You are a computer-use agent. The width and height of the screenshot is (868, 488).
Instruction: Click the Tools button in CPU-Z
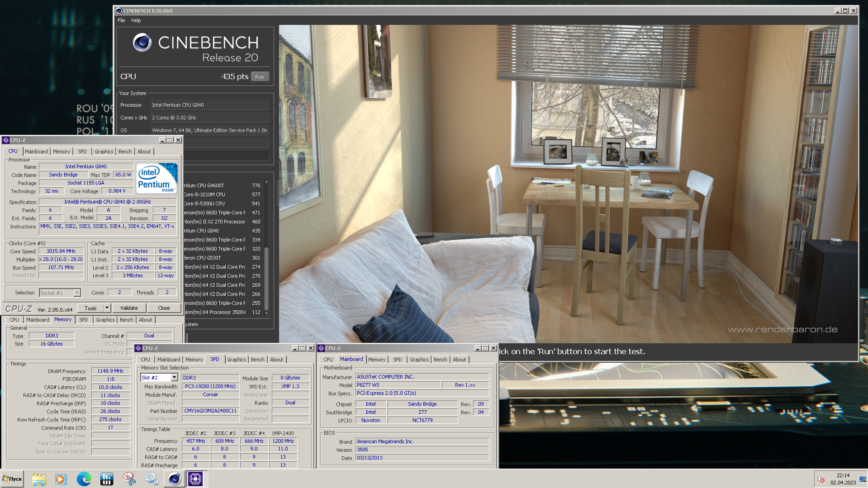coord(90,308)
